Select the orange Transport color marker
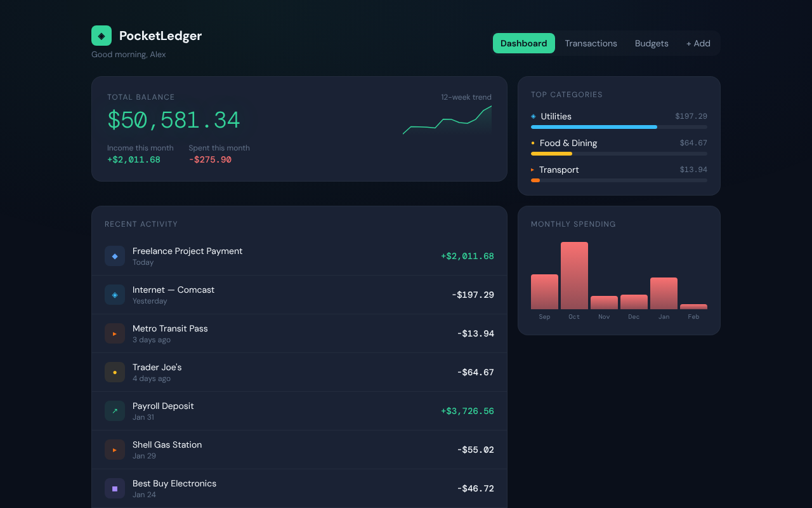Viewport: 812px width, 508px height. pyautogui.click(x=532, y=170)
